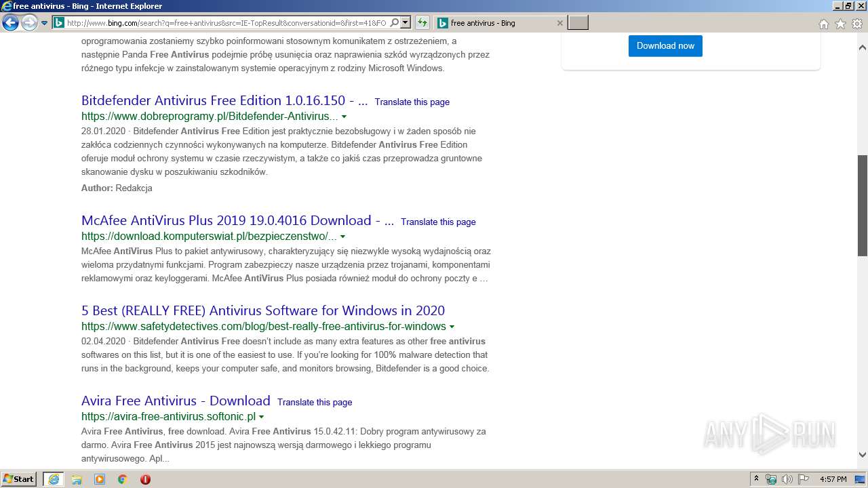Focus the address bar URL field
Viewport: 868px width, 488px height.
tap(226, 23)
